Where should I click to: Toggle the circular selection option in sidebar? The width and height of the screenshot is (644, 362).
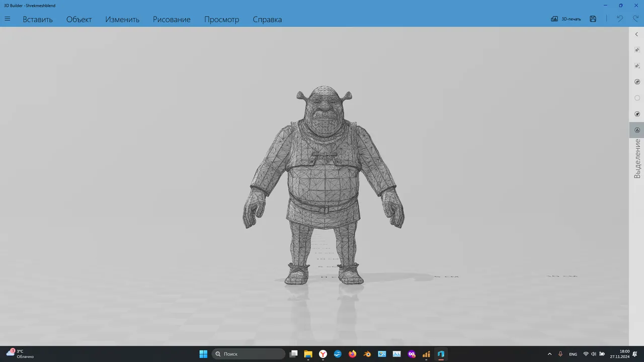tap(637, 98)
